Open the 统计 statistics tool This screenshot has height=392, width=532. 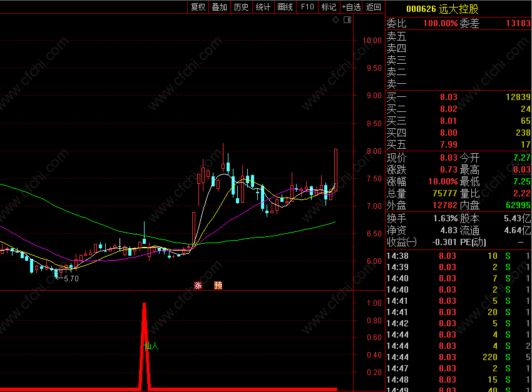(263, 7)
